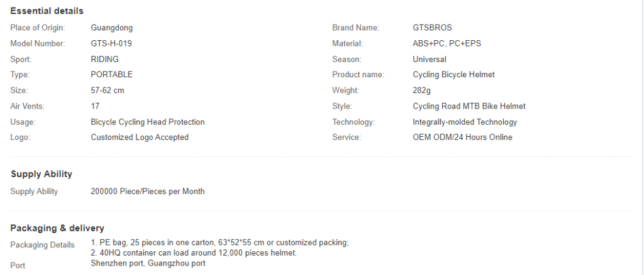This screenshot has height=275, width=644.
Task: Click the Cycling Bicycle Helmet product name
Action: pos(453,75)
